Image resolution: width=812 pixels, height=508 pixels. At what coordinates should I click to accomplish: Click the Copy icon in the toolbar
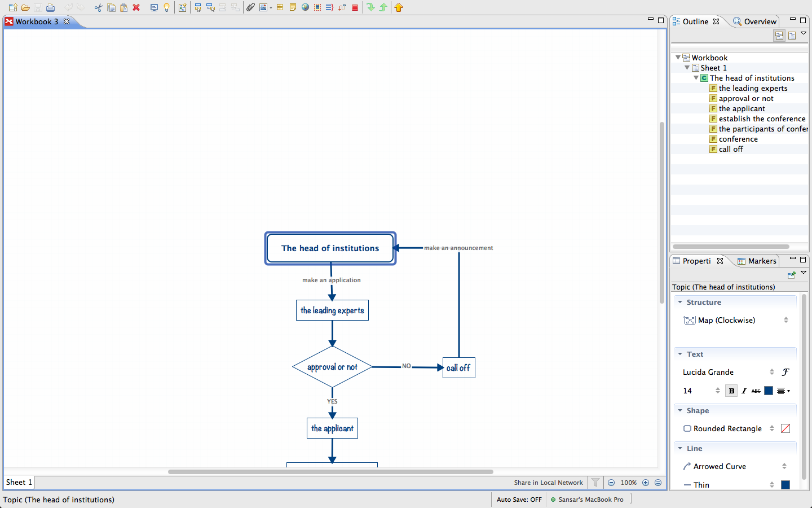tap(112, 7)
